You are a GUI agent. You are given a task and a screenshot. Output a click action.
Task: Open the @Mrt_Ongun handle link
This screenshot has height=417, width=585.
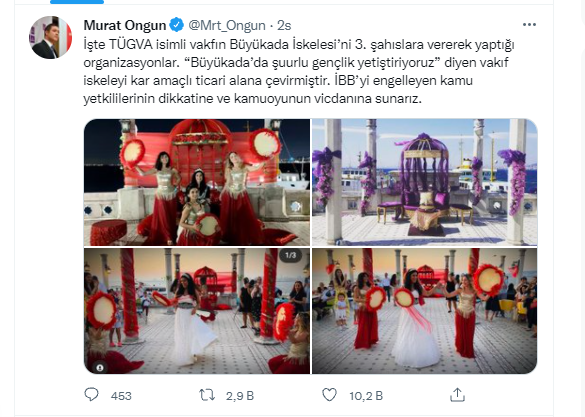tap(226, 25)
